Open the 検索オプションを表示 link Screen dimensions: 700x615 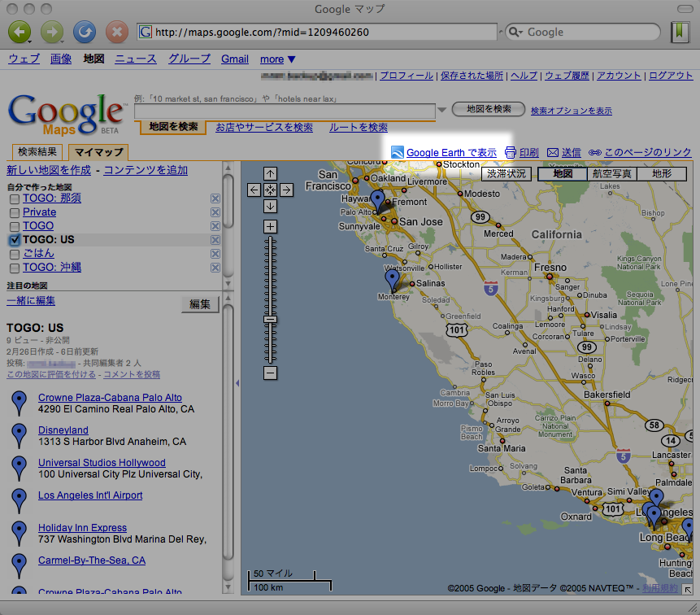(571, 111)
